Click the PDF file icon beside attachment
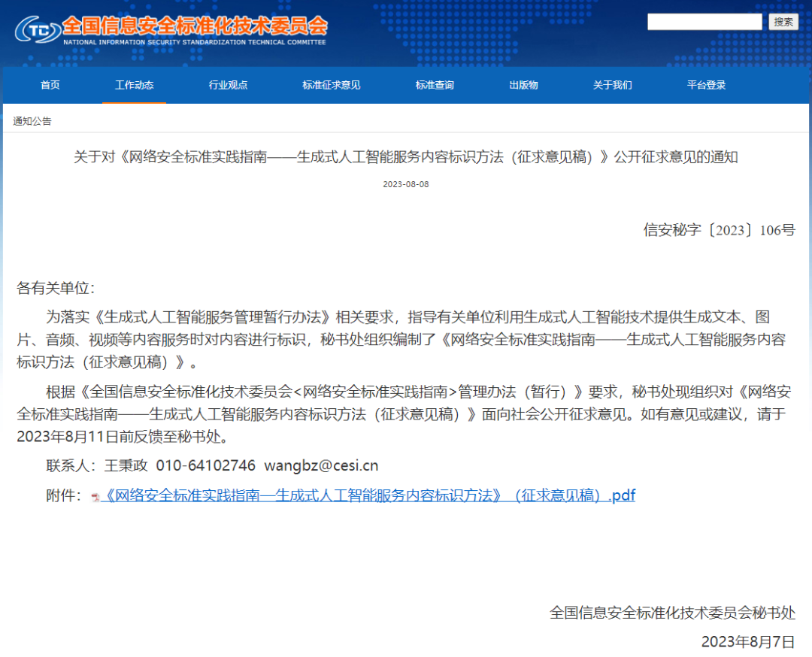812x657 pixels. [95, 497]
